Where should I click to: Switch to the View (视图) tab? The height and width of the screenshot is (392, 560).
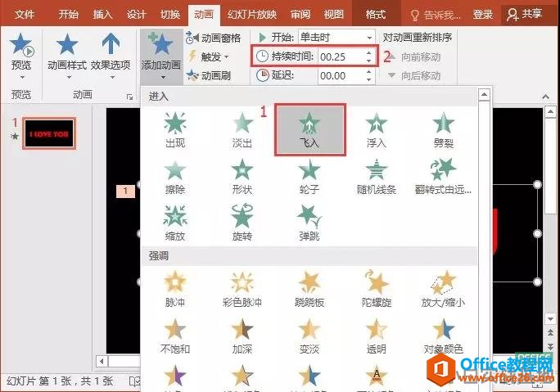click(x=334, y=14)
